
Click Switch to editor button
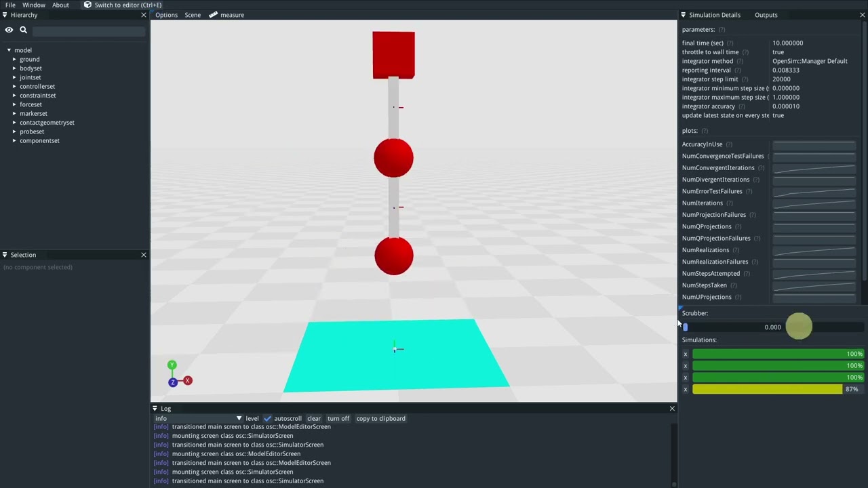(x=122, y=5)
